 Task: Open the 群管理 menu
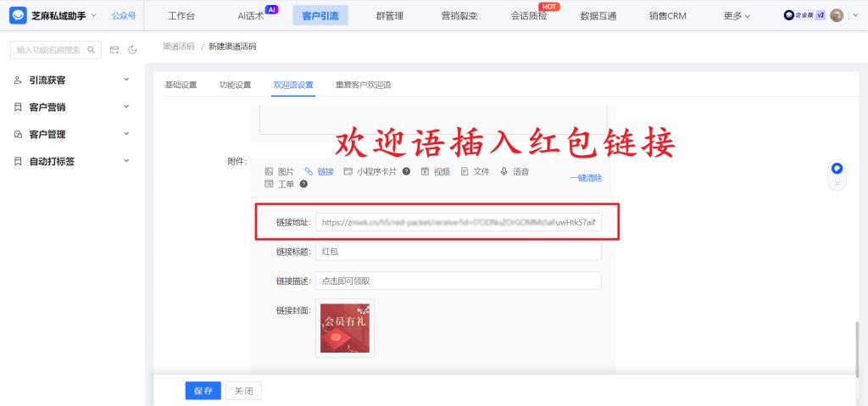tap(390, 15)
